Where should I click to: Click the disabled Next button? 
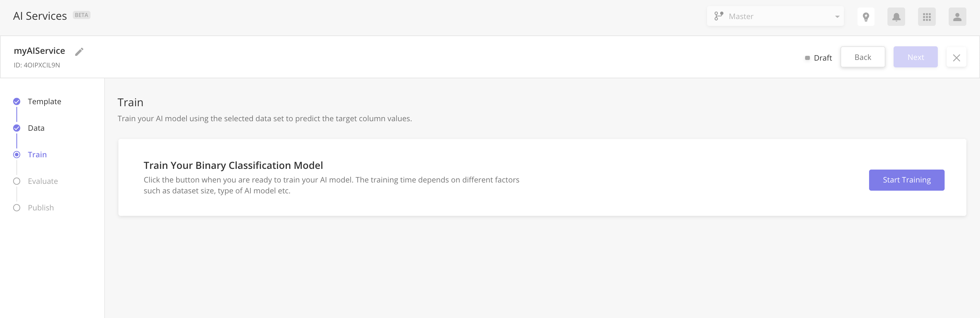(x=915, y=57)
